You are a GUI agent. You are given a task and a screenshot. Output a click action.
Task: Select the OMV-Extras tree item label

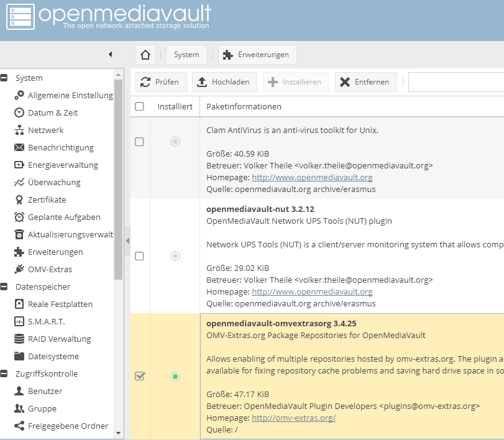(x=50, y=269)
